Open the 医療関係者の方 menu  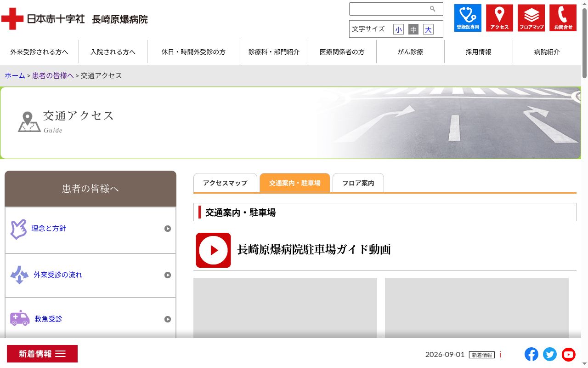(342, 52)
